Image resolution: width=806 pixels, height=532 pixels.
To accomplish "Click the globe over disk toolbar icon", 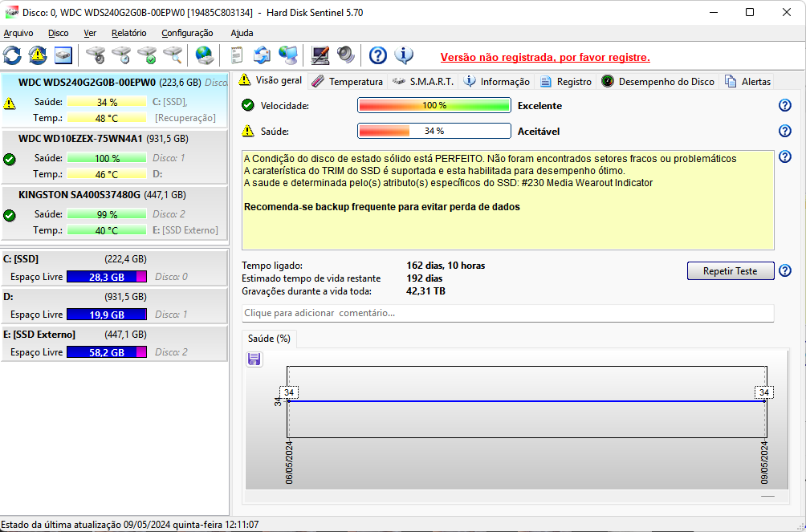I will click(205, 55).
